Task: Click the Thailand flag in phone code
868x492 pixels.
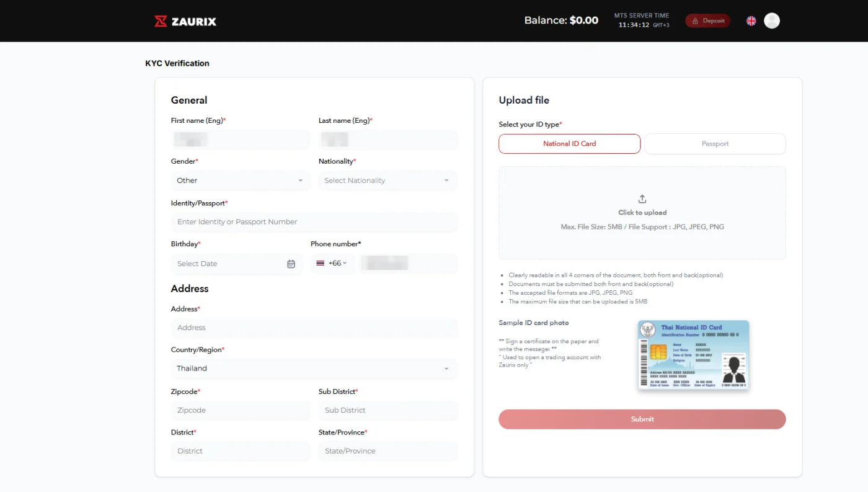Action: [x=321, y=263]
